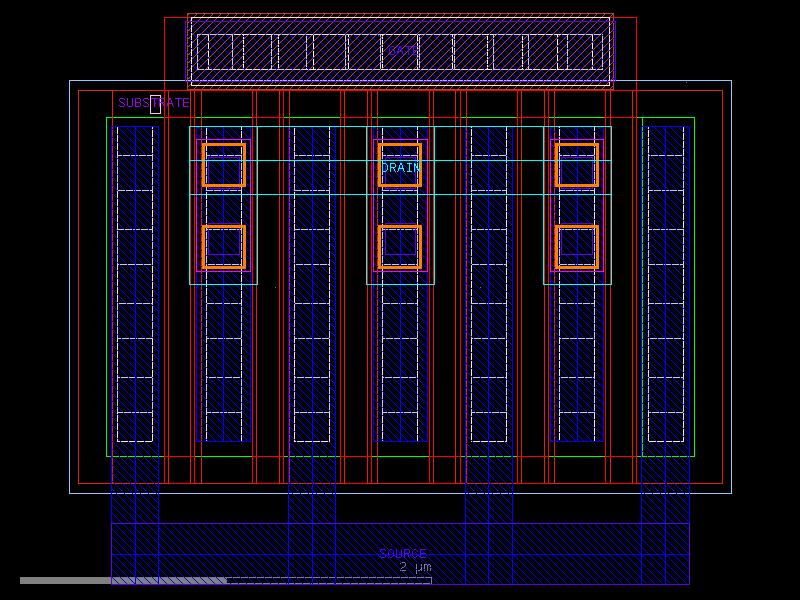Toggle the small white pin marker near SUBSTRATE
The image size is (800, 600).
pos(155,103)
